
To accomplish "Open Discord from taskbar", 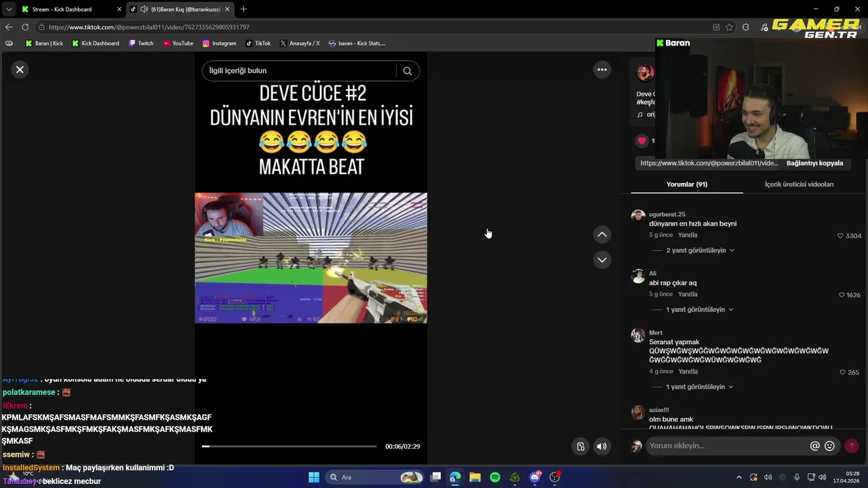I will click(x=535, y=477).
